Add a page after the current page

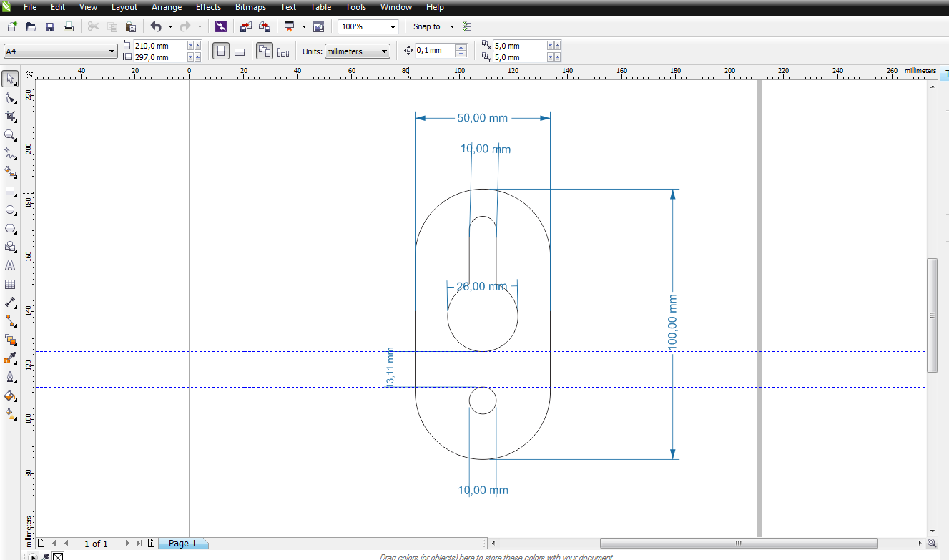[x=152, y=544]
